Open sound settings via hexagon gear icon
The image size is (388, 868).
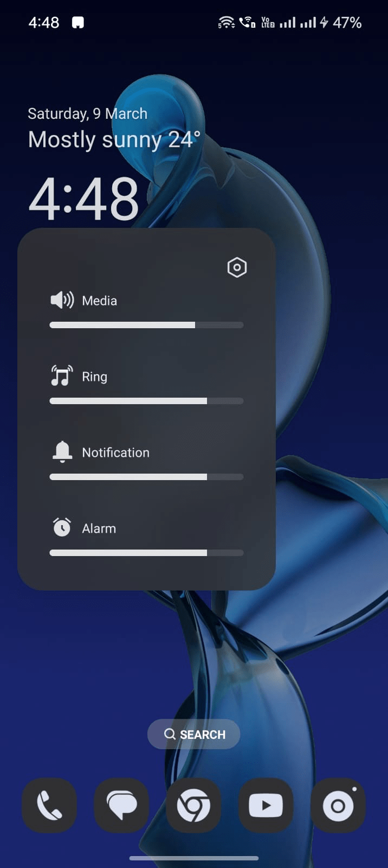coord(237,267)
